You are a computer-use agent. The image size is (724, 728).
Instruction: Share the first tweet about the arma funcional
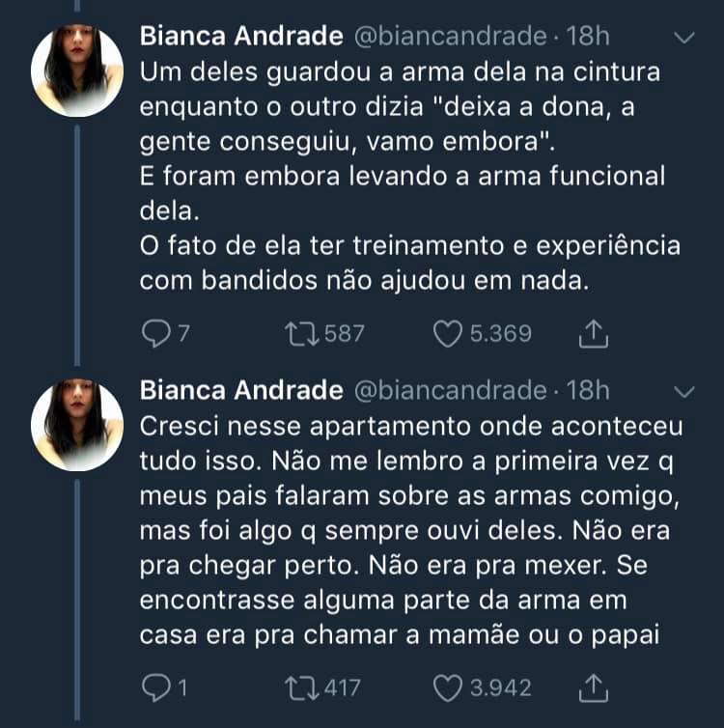point(593,334)
